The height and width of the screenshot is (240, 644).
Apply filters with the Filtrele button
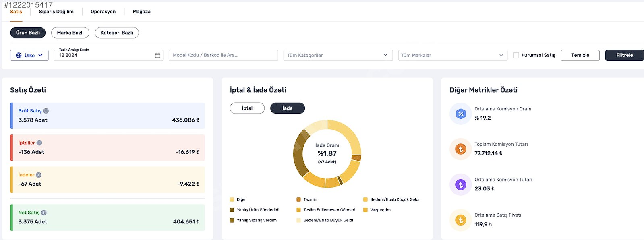pyautogui.click(x=625, y=55)
